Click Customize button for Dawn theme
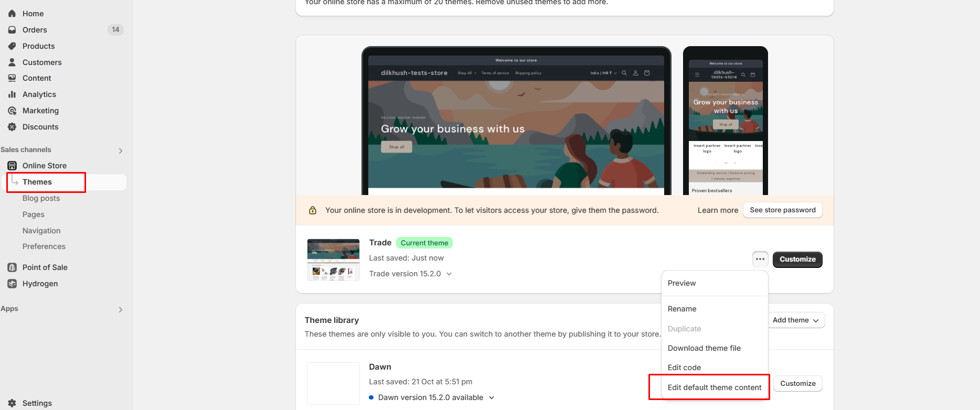Screen dimensions: 980x410 tap(797, 383)
